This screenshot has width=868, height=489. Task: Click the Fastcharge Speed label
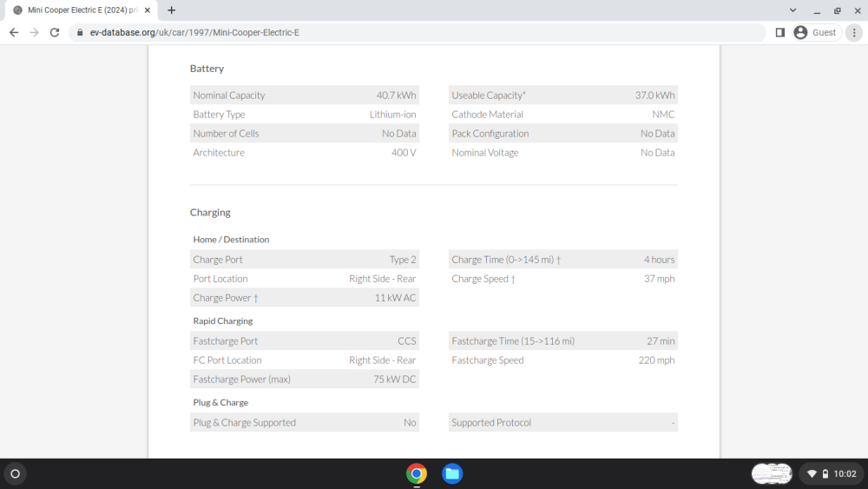488,360
